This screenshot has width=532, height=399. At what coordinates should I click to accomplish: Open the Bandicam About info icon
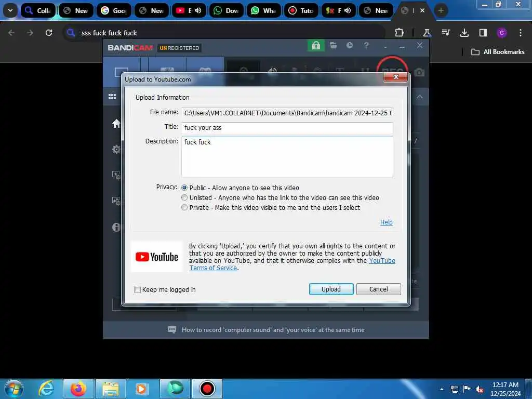pyautogui.click(x=116, y=227)
